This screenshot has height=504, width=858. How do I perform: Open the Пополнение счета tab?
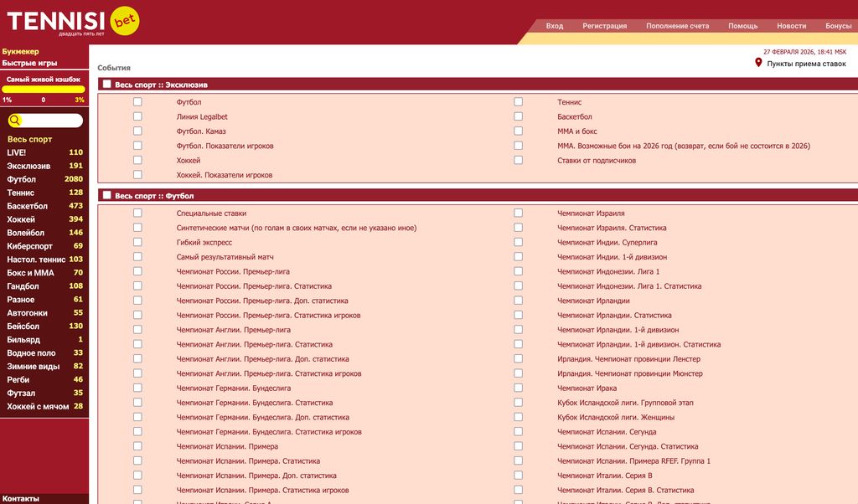(x=677, y=26)
